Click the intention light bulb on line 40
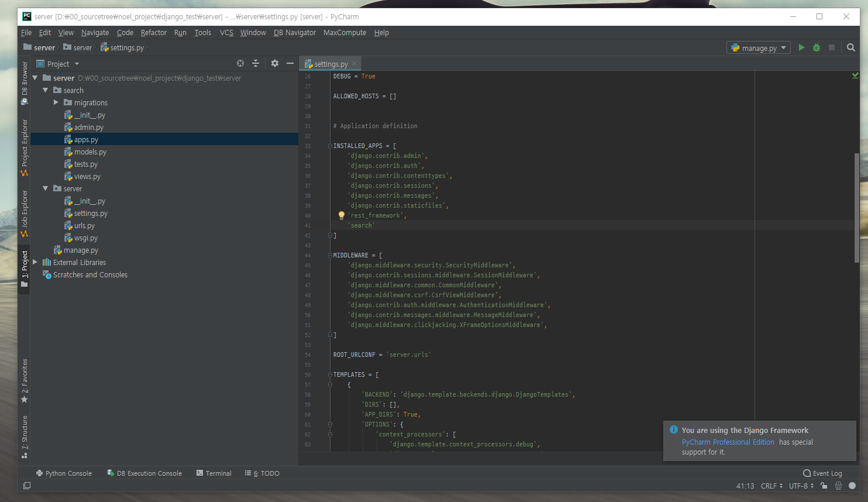Screen dimensions: 868x502 coord(342,215)
